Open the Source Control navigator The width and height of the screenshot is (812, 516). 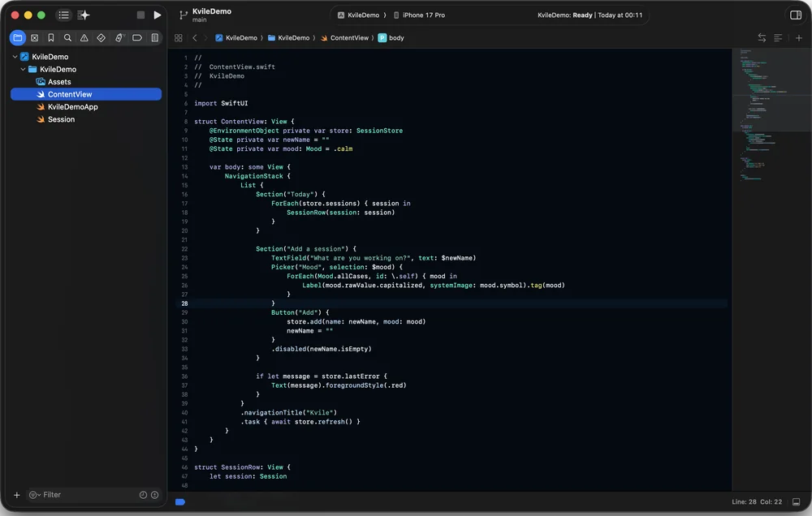tap(35, 38)
